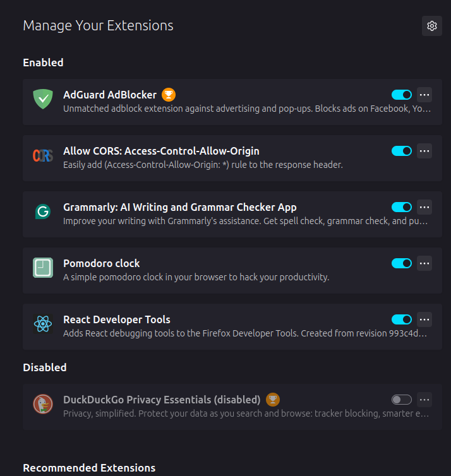The image size is (451, 476).
Task: Open Grammarly: AI Writing and Grammar Checker App
Action: point(180,207)
